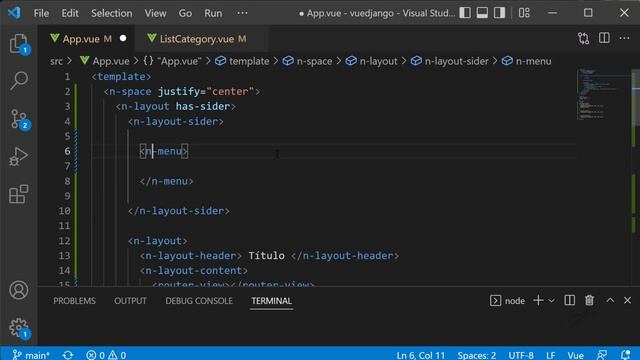Click n-space breadcrumb
The height and width of the screenshot is (360, 640).
[307, 61]
